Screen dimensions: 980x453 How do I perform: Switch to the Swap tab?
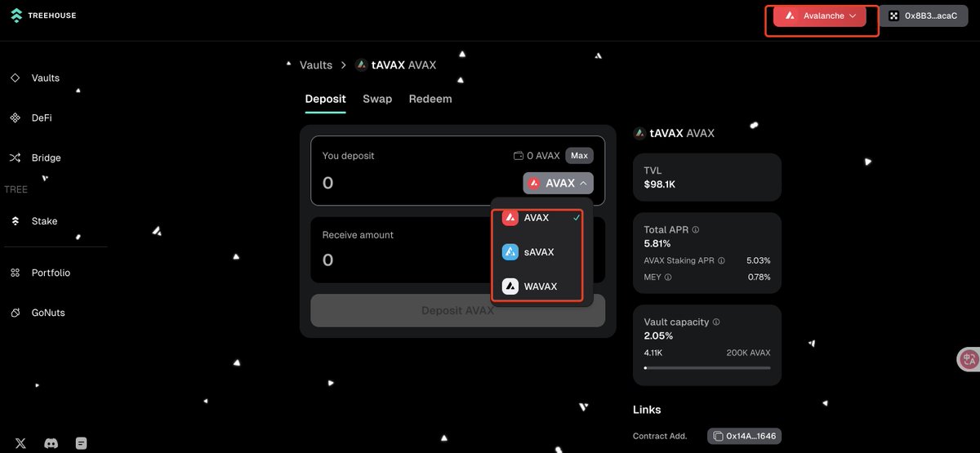click(x=377, y=99)
